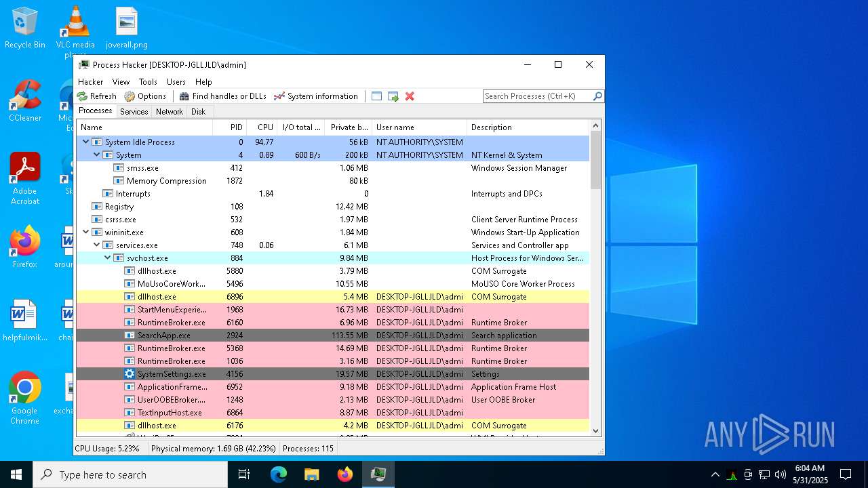Sort by I/O total column header
The height and width of the screenshot is (488, 868).
[301, 127]
